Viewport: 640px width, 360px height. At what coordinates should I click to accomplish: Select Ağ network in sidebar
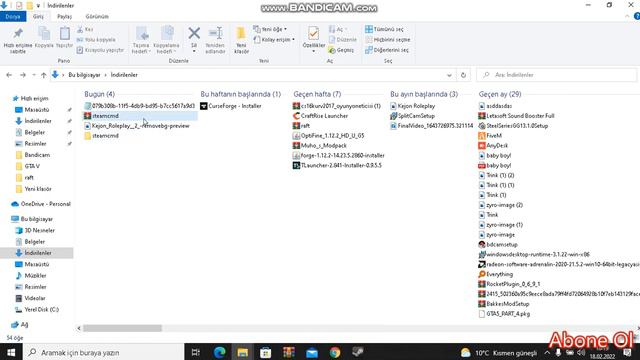(24, 324)
